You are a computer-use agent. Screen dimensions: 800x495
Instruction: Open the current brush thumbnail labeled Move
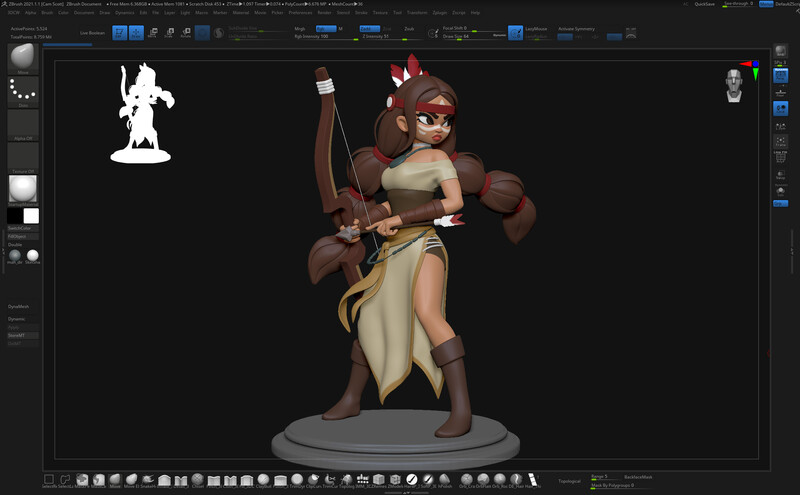(23, 57)
